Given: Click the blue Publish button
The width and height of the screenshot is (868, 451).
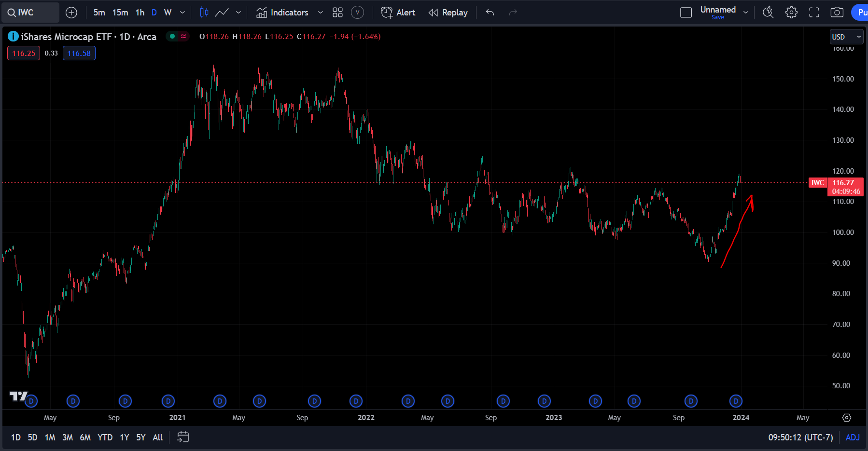Looking at the screenshot, I should click(x=860, y=13).
